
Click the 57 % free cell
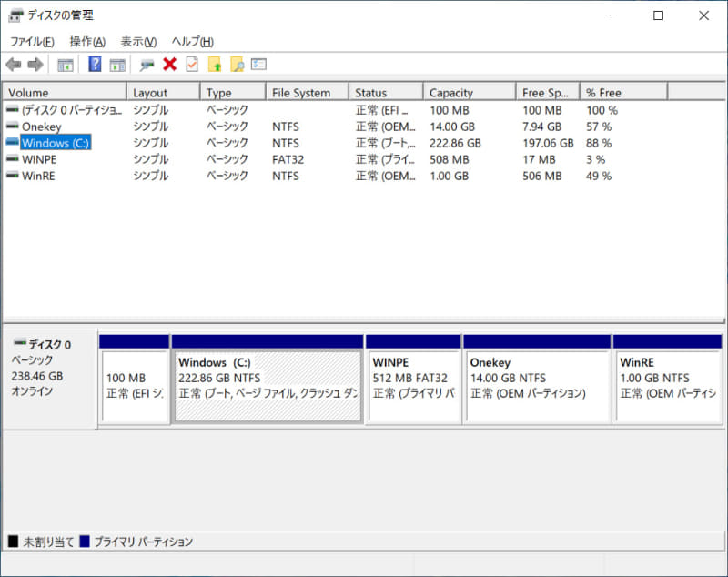(x=599, y=127)
